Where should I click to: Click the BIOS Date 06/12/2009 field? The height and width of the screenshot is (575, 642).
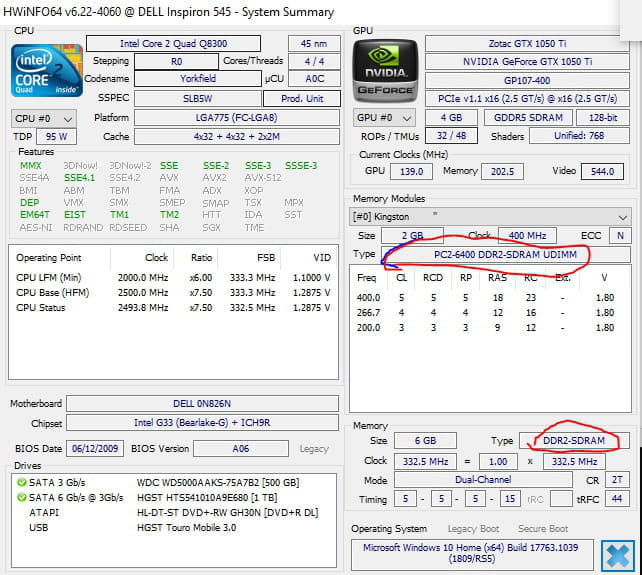pos(95,448)
